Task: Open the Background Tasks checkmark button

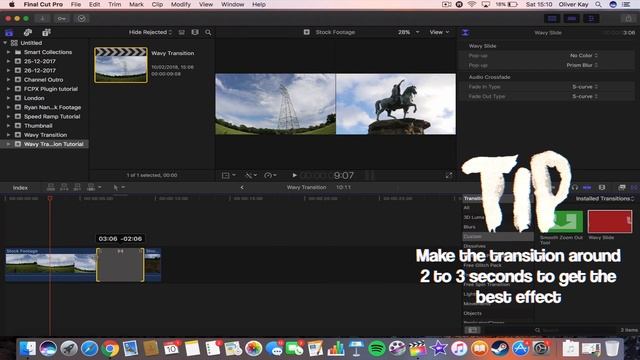Action: (x=81, y=18)
